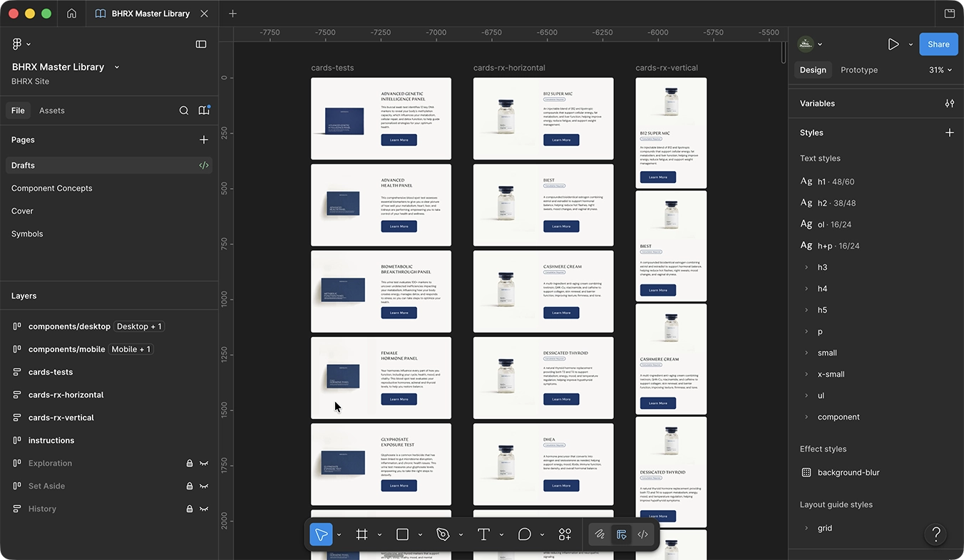This screenshot has height=560, width=964.
Task: Close the BHRX Master Library tab
Action: (x=205, y=14)
